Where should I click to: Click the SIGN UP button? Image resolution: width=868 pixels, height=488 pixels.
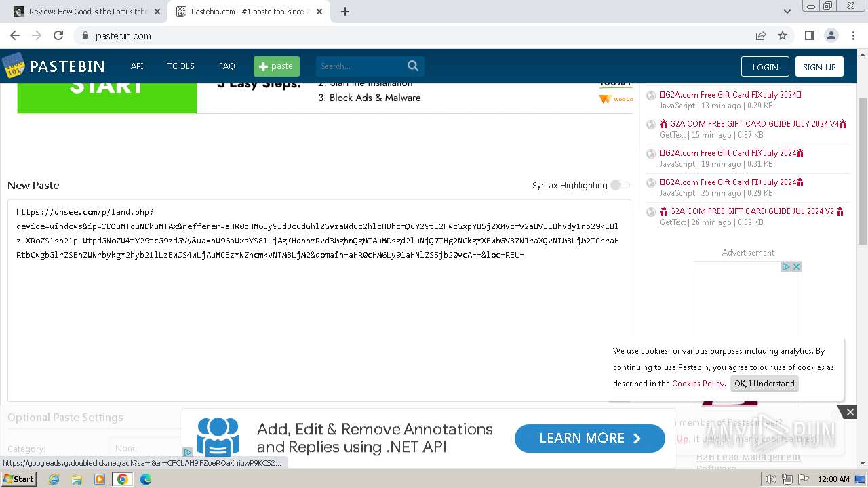click(819, 66)
